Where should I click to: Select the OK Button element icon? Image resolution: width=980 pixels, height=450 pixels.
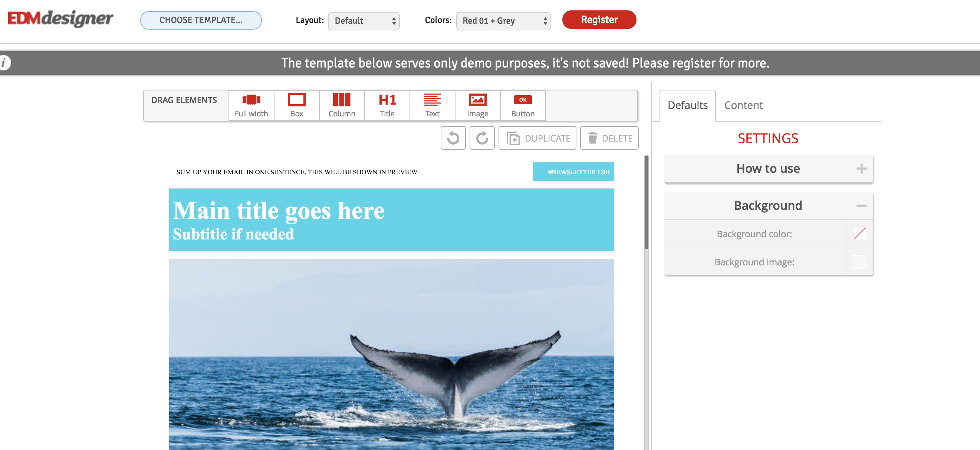click(x=522, y=100)
